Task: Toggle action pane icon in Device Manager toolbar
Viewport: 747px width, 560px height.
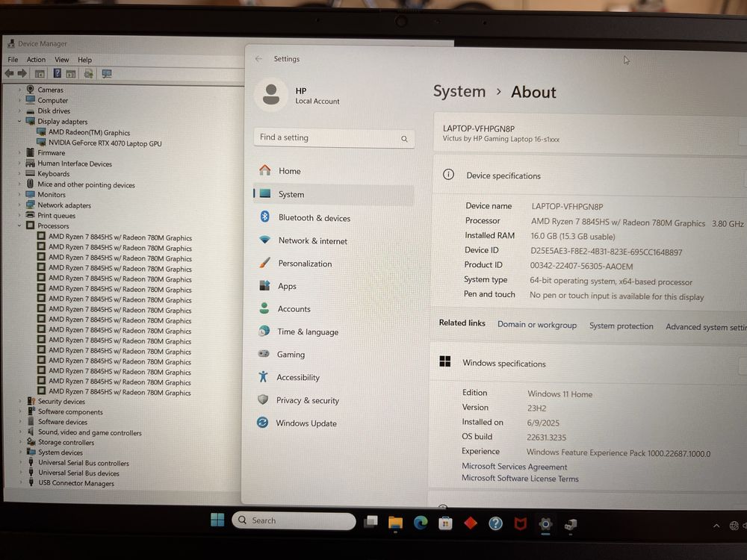Action: [x=71, y=74]
